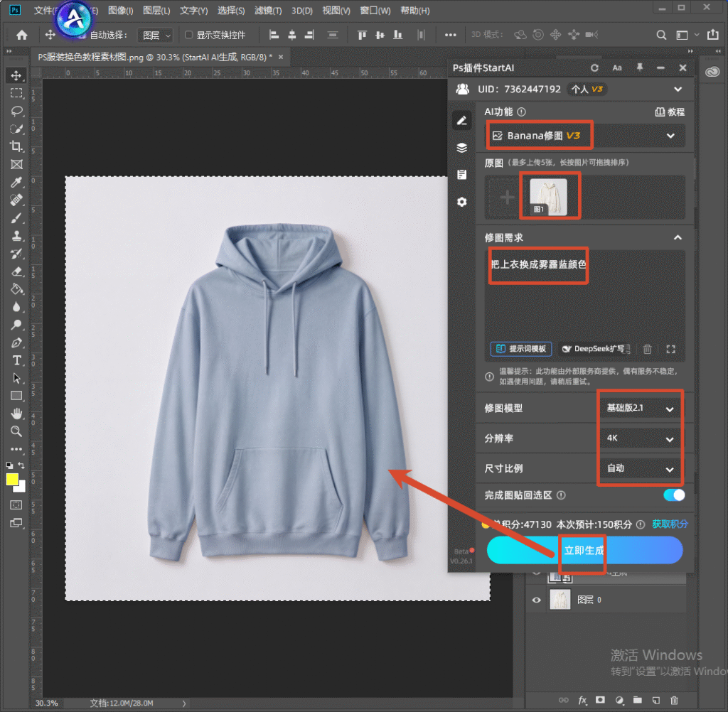Image resolution: width=728 pixels, height=712 pixels.
Task: Select the Rectangular Marquee tool
Action: point(16,93)
